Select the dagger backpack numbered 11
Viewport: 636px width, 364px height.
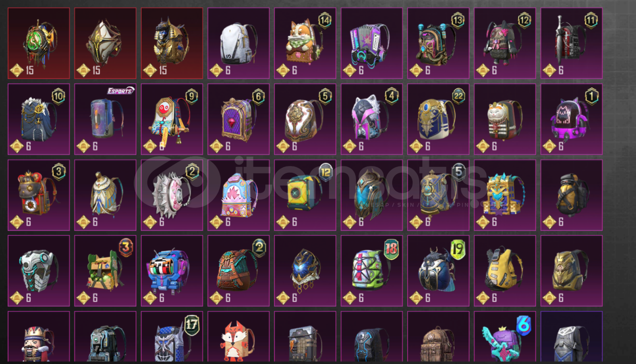[571, 43]
